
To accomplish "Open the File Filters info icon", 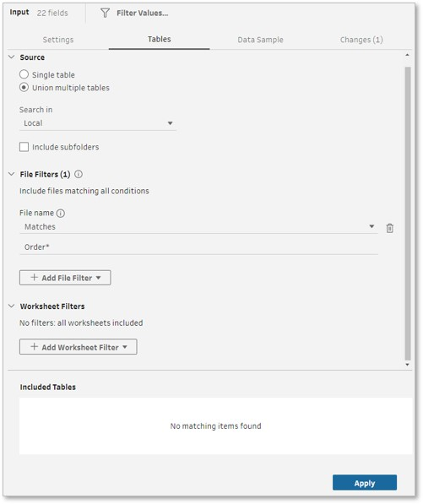I will point(79,174).
